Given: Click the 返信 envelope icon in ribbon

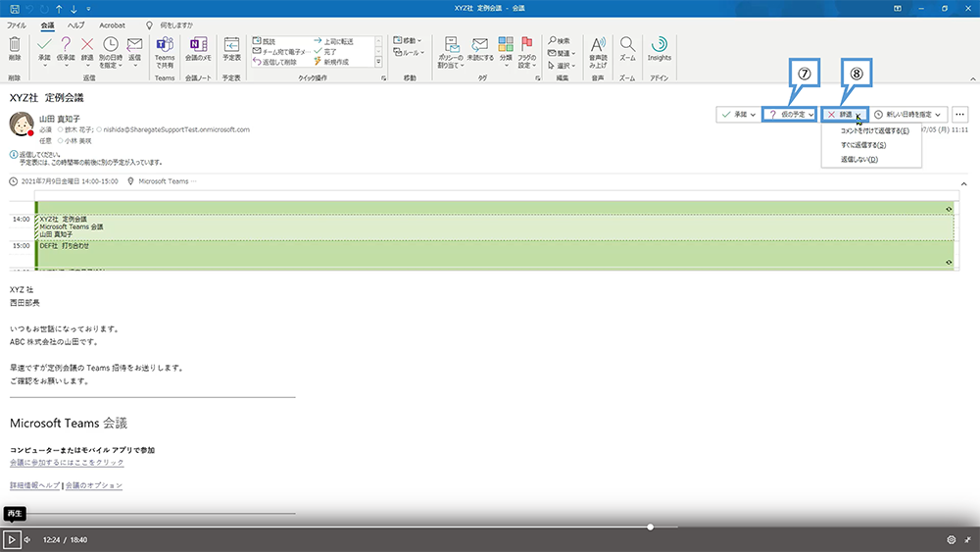Looking at the screenshot, I should pos(134,44).
